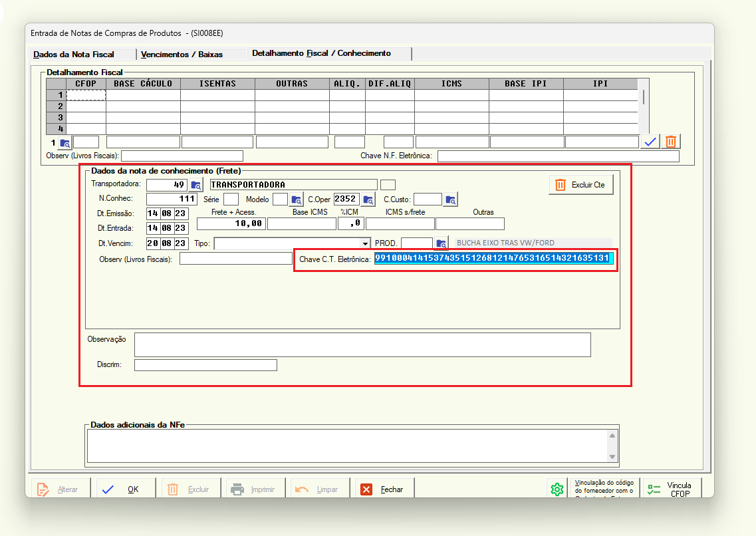
Task: Click the Outras field in freight section
Action: [470, 223]
